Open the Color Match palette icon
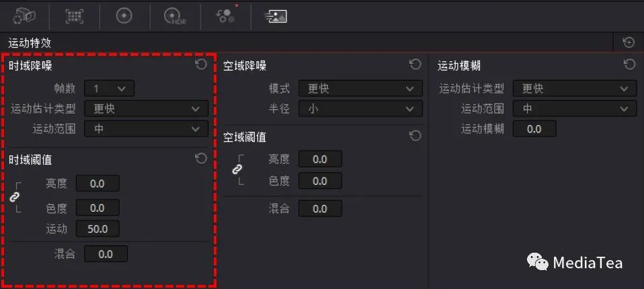 pyautogui.click(x=75, y=16)
